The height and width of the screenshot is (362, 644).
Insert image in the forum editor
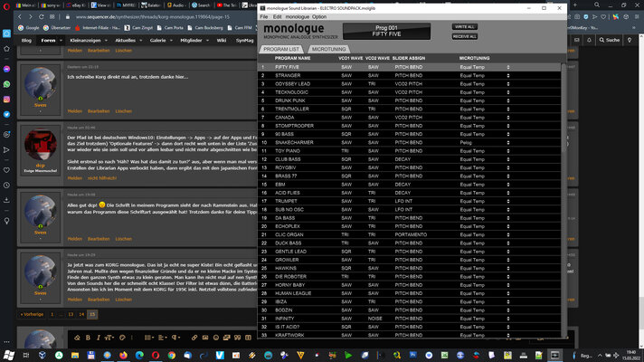[205, 338]
